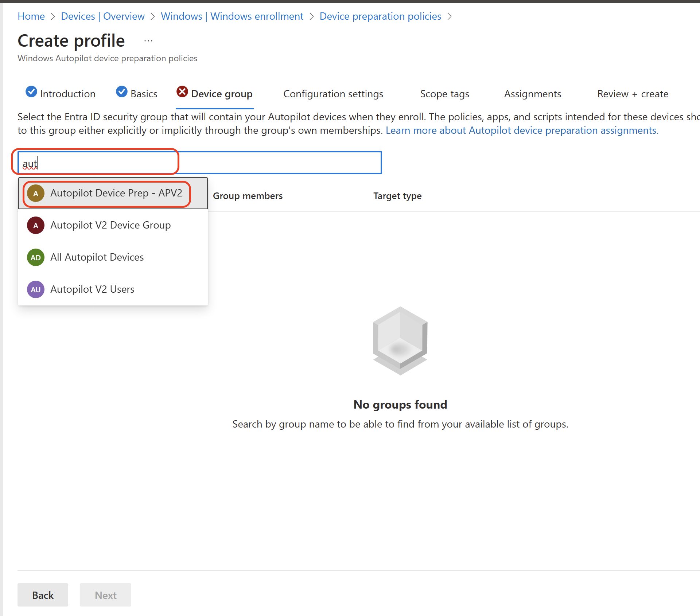
Task: Open the Assignments tab
Action: (x=532, y=94)
